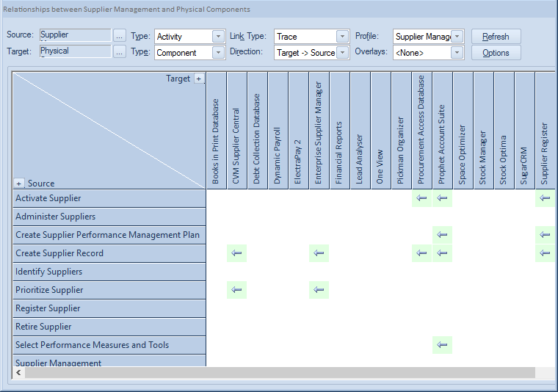558x392 pixels.
Task: Click the Debt Collection Database column header
Action: [x=257, y=131]
